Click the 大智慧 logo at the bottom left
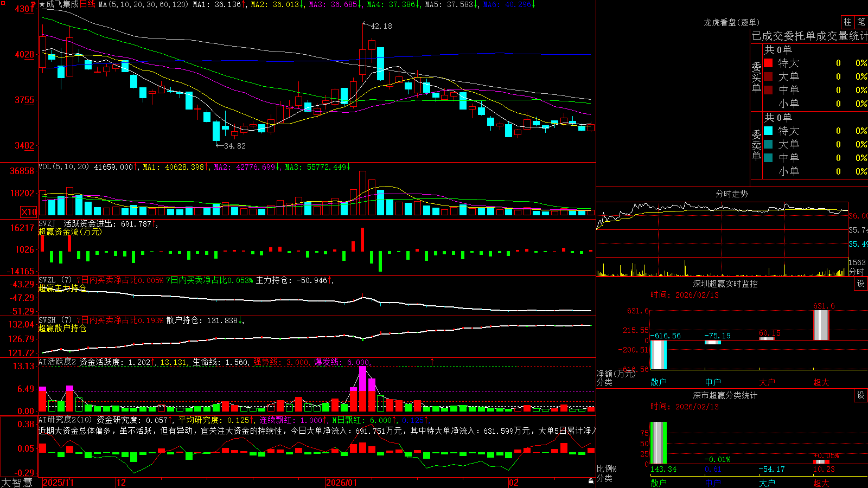This screenshot has width=868, height=488. [x=17, y=483]
